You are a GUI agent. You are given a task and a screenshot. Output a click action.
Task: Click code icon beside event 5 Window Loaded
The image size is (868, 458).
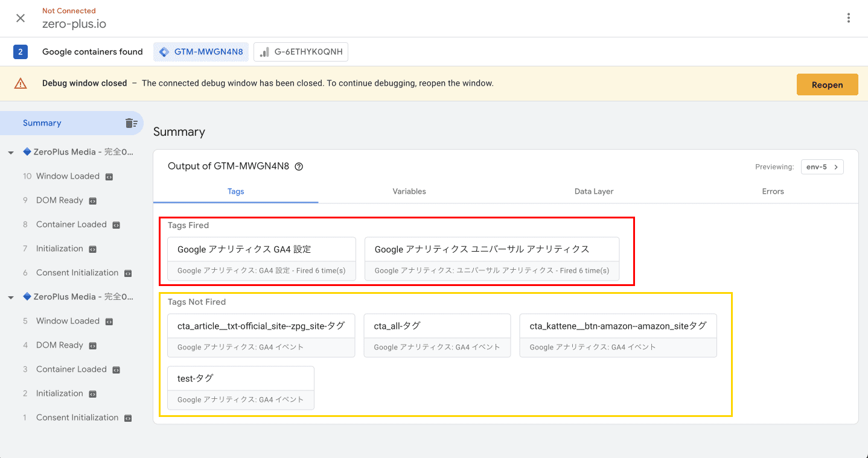coord(109,322)
